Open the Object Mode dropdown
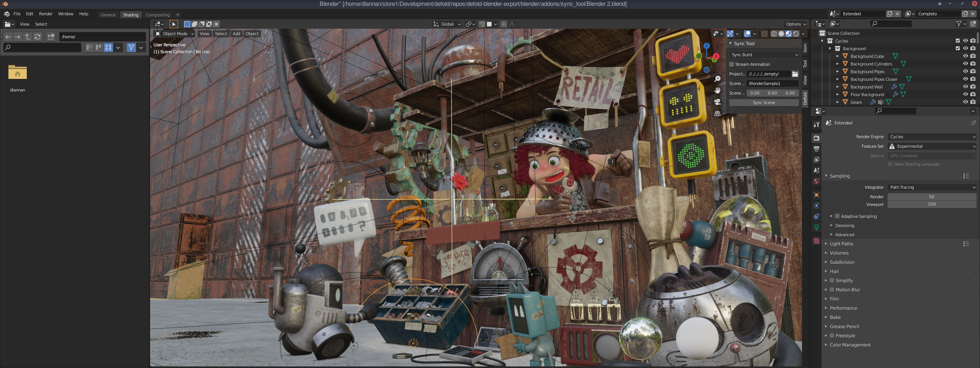 click(x=174, y=34)
